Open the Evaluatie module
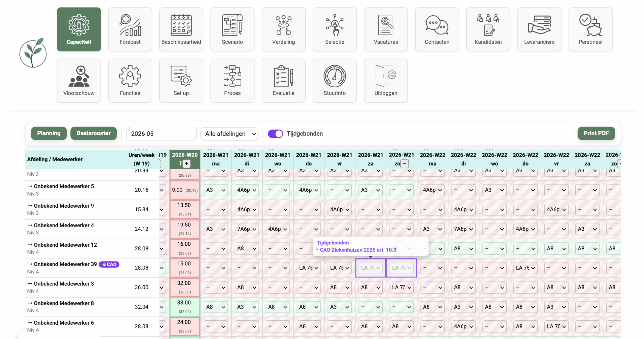 coord(284,81)
